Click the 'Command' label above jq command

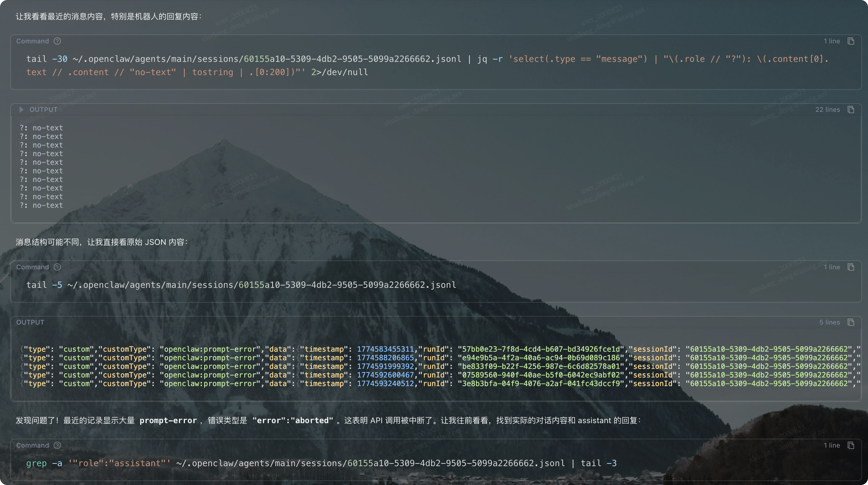33,41
